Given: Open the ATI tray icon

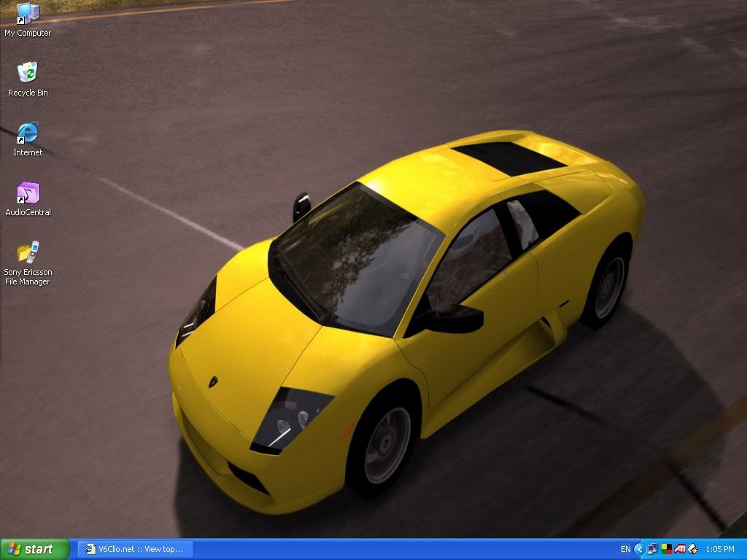Looking at the screenshot, I should tap(680, 549).
